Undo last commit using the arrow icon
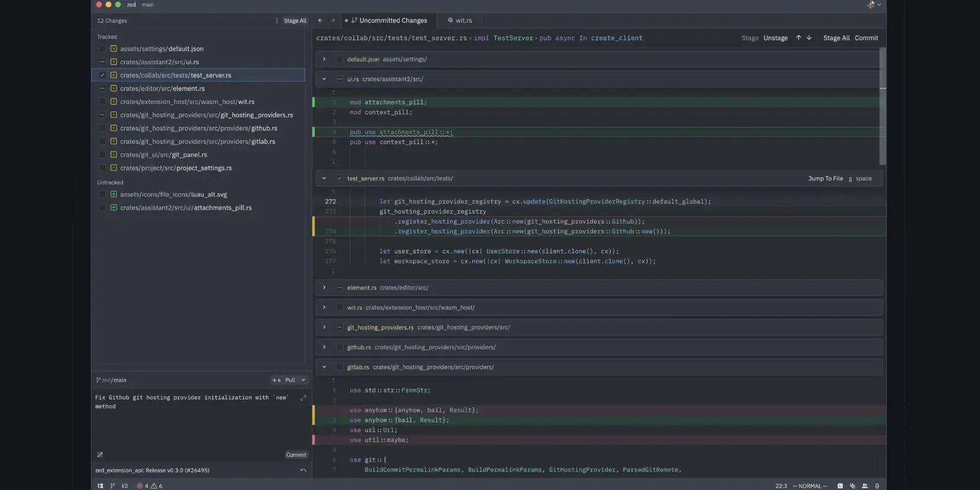The image size is (980, 490). pyautogui.click(x=303, y=470)
